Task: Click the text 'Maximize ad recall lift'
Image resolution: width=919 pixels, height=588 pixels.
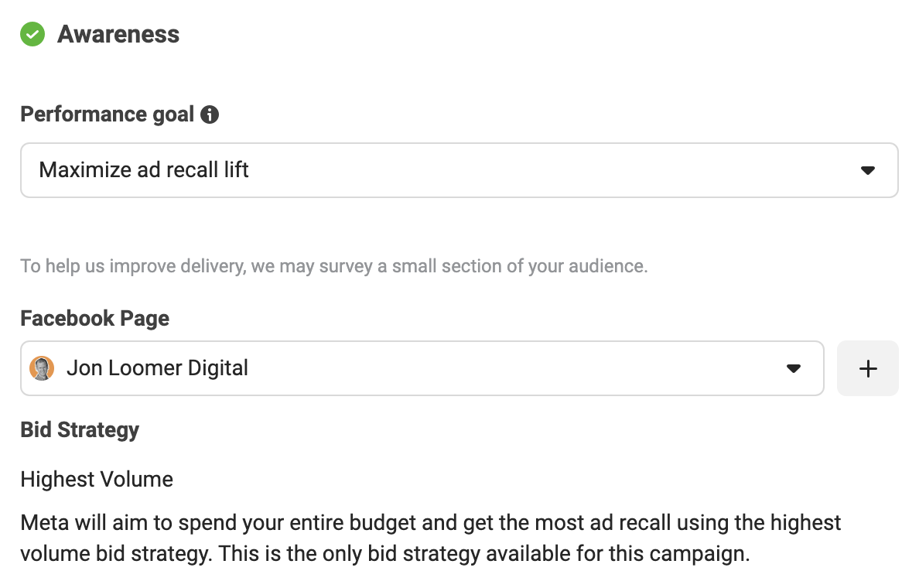Action: 144,170
